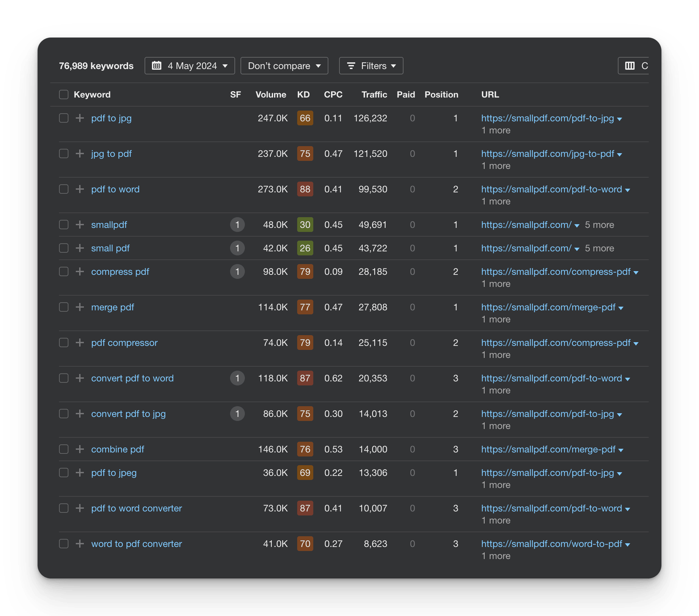Screen dimensions: 699x616
Task: Click the plus icon beside 'pdf to word'
Action: pos(80,189)
